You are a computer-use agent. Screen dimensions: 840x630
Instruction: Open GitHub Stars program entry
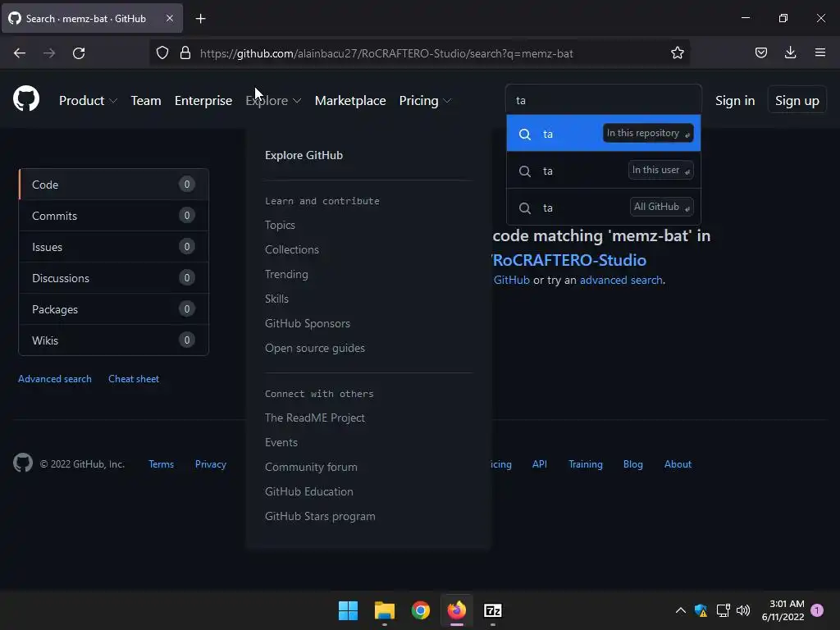tap(320, 517)
